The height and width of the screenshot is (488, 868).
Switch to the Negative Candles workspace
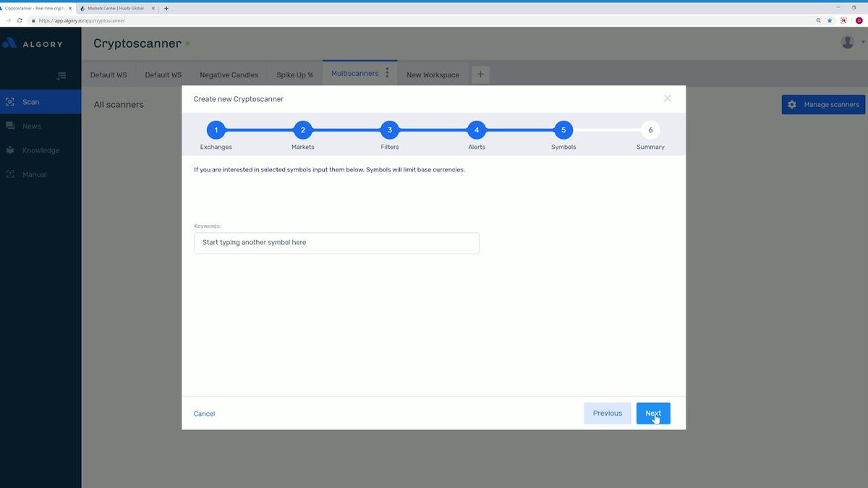(229, 74)
